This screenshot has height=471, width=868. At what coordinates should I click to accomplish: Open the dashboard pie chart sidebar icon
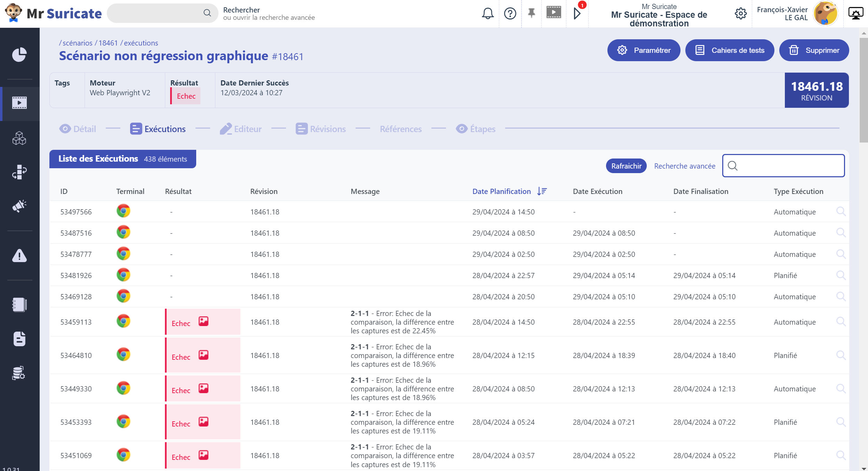pyautogui.click(x=19, y=55)
